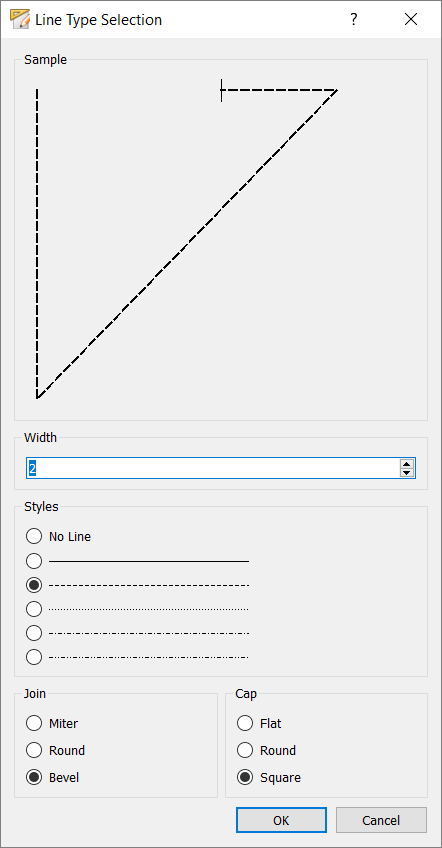Image resolution: width=442 pixels, height=848 pixels.
Task: Confirm with the OK button
Action: (x=281, y=820)
